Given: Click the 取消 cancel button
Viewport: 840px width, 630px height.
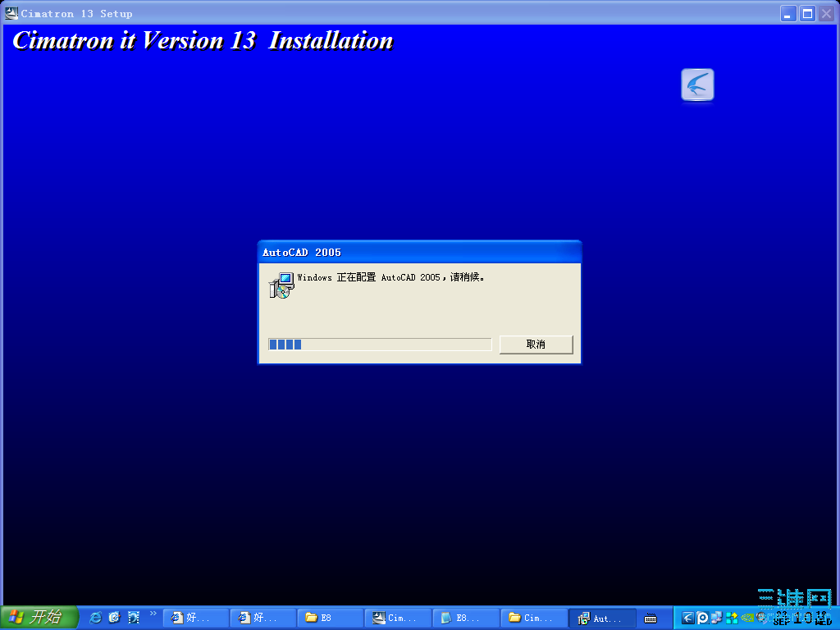Looking at the screenshot, I should tap(536, 345).
